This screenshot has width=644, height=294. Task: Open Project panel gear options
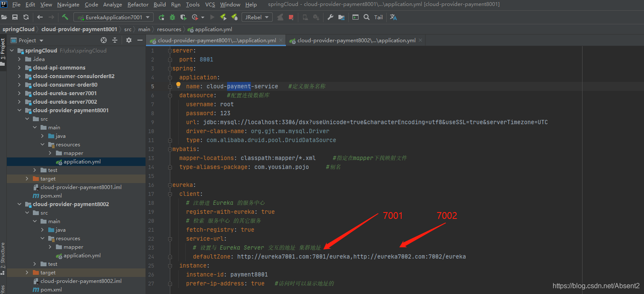(x=129, y=40)
